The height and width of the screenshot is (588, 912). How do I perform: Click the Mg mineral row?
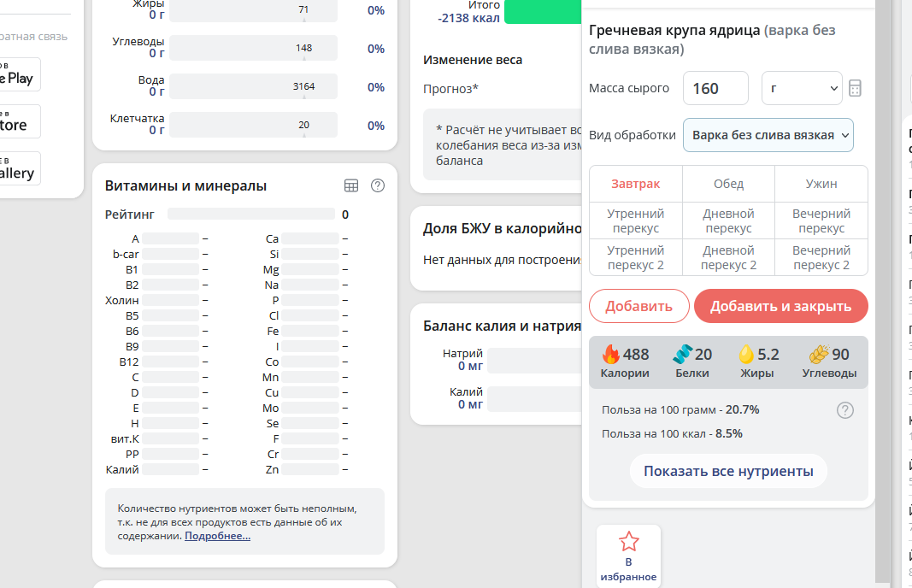pos(305,269)
